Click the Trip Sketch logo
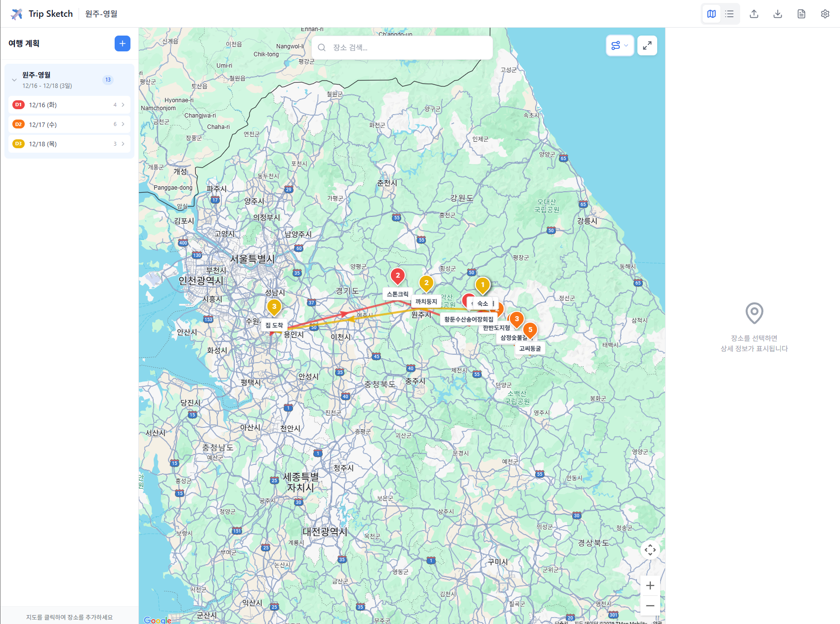The height and width of the screenshot is (624, 840). click(x=42, y=13)
